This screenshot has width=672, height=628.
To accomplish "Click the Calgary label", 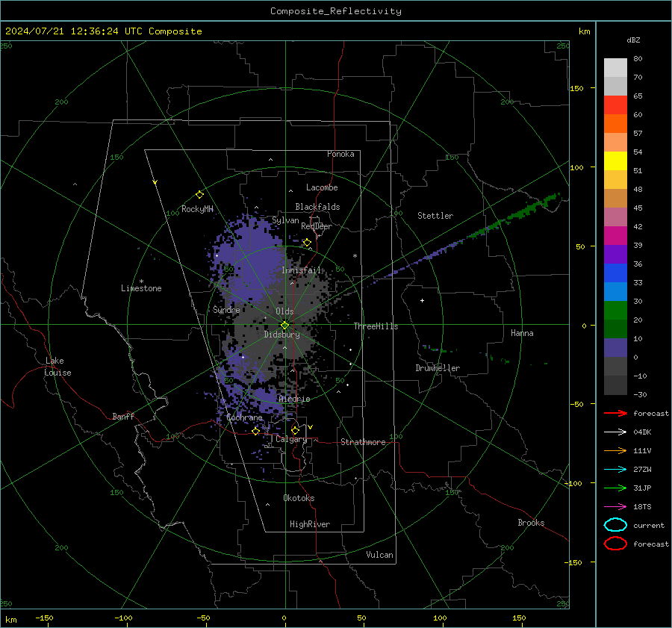I will coord(291,439).
